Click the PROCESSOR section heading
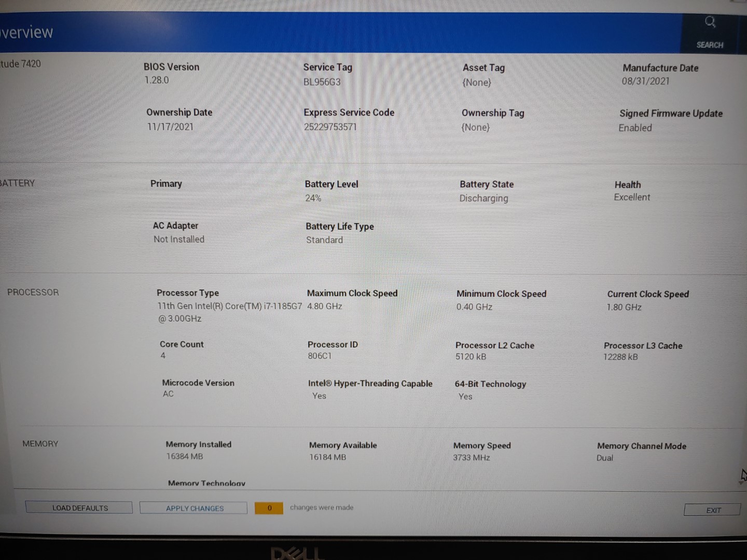Image resolution: width=747 pixels, height=560 pixels. [33, 292]
